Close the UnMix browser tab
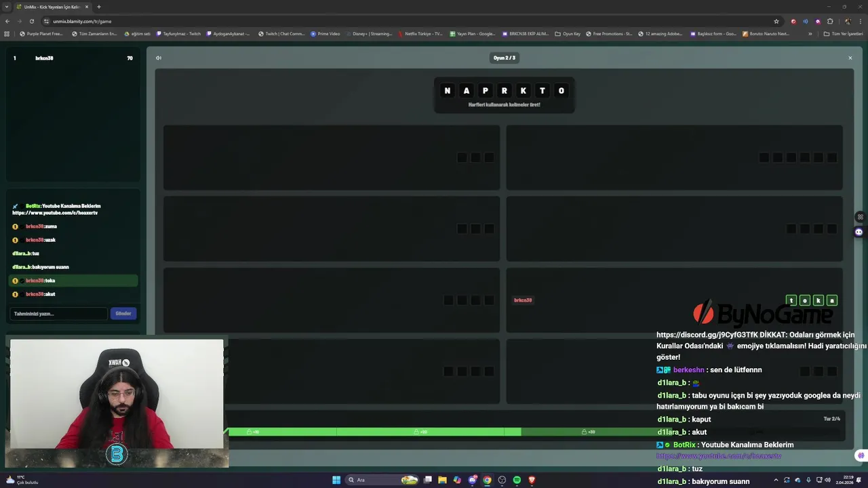This screenshot has height=488, width=868. click(87, 7)
